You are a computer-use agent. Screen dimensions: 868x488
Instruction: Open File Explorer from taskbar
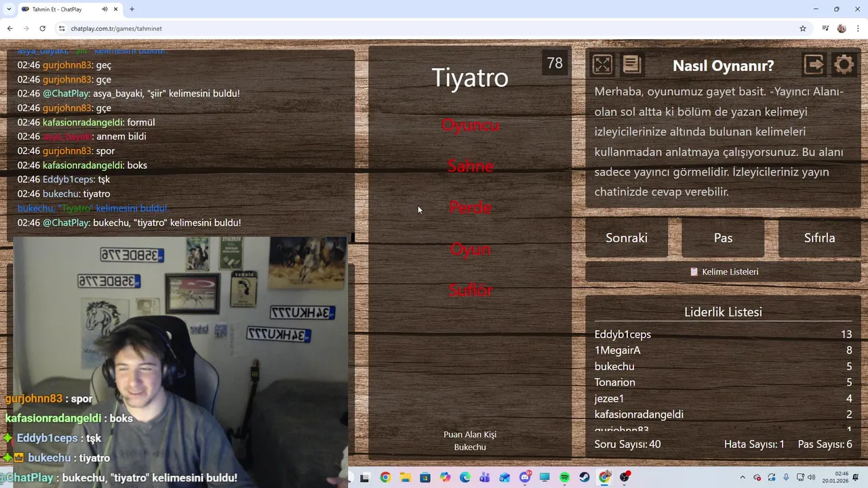click(x=405, y=478)
